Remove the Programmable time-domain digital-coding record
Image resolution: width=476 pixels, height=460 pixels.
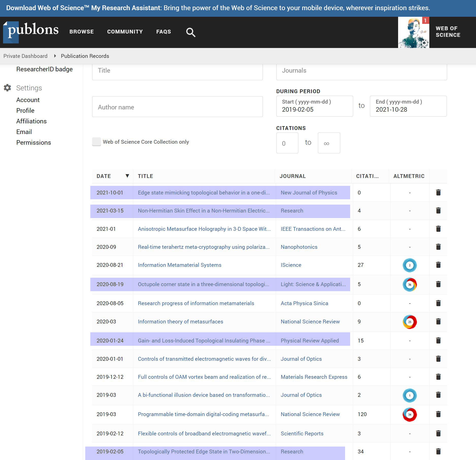(x=438, y=414)
